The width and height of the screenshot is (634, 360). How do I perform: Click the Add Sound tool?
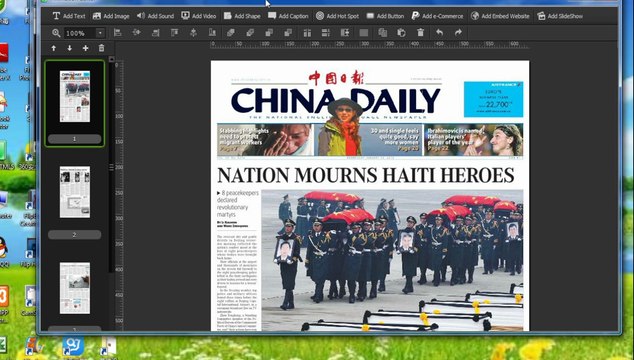(155, 16)
